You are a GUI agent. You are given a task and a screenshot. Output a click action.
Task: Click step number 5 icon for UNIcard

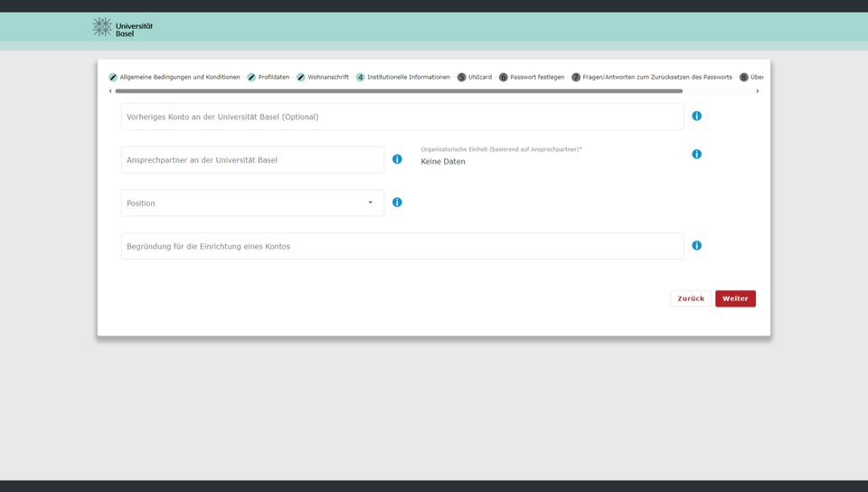[461, 78]
